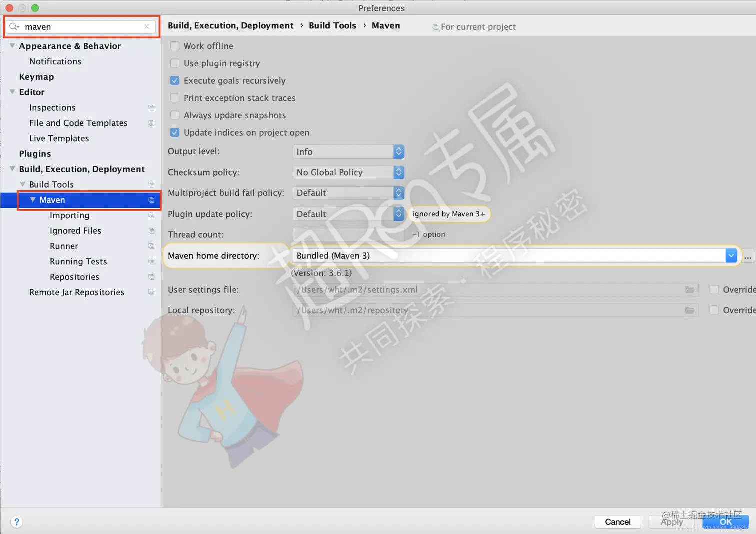Click the Cancel button
This screenshot has width=756, height=534.
(x=618, y=522)
